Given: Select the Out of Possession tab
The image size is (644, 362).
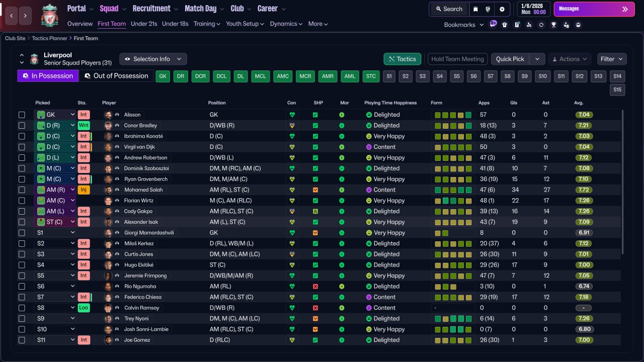Looking at the screenshot, I should 116,76.
